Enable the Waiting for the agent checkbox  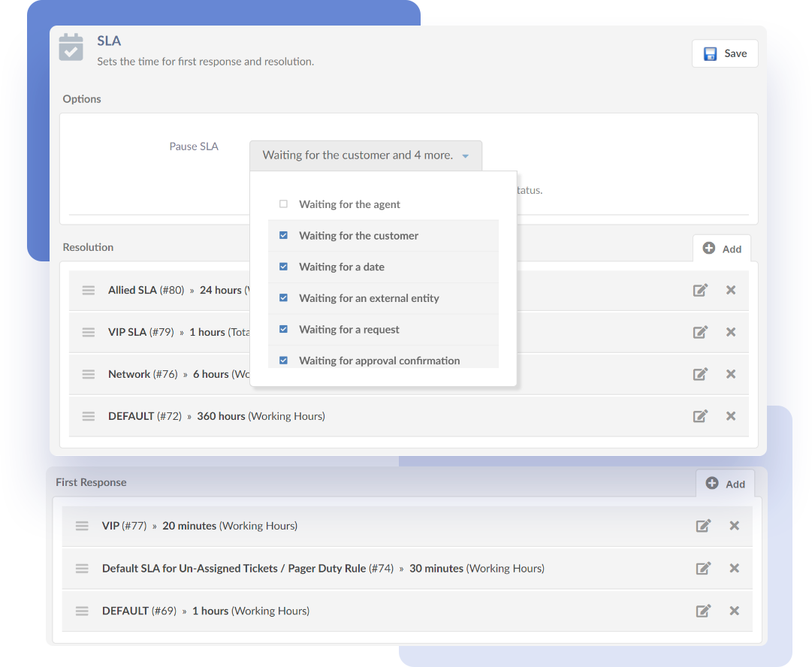(283, 204)
